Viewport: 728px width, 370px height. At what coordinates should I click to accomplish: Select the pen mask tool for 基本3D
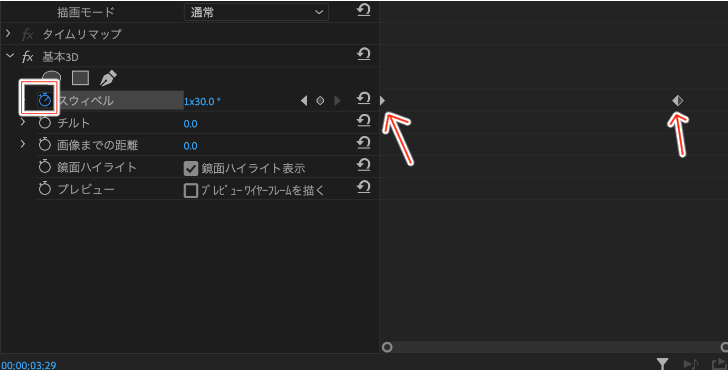108,78
